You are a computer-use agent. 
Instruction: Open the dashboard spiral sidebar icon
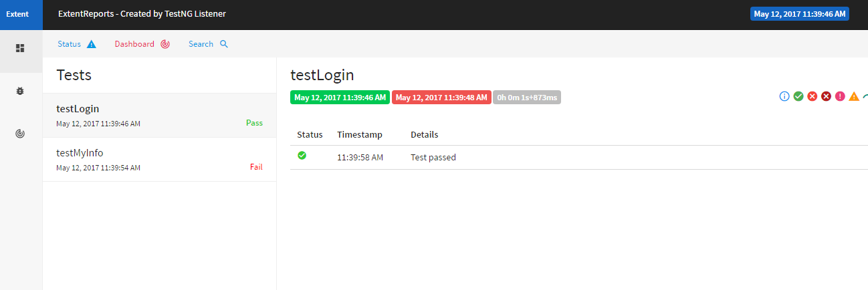tap(21, 134)
